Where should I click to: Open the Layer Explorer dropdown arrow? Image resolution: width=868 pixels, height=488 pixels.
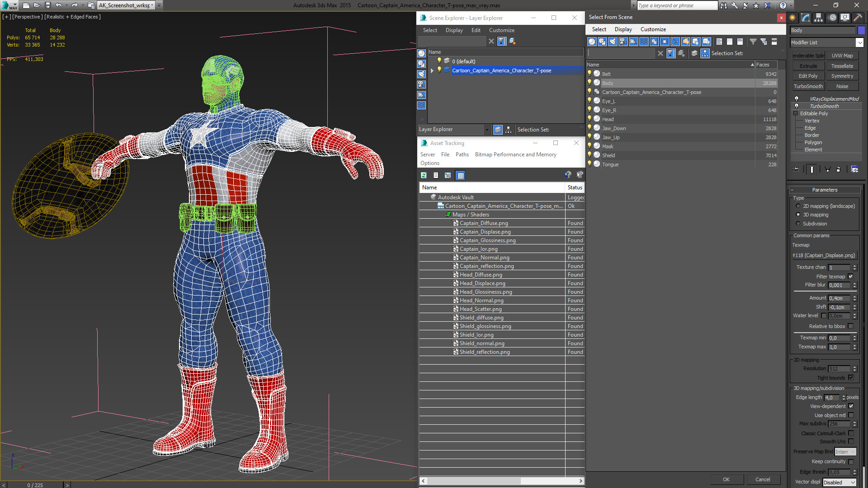(487, 130)
